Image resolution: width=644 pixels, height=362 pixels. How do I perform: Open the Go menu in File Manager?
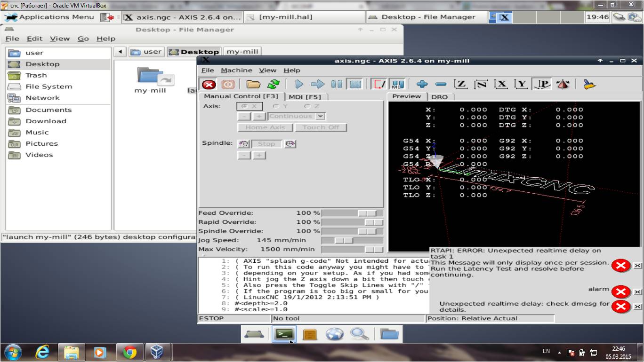pyautogui.click(x=83, y=39)
